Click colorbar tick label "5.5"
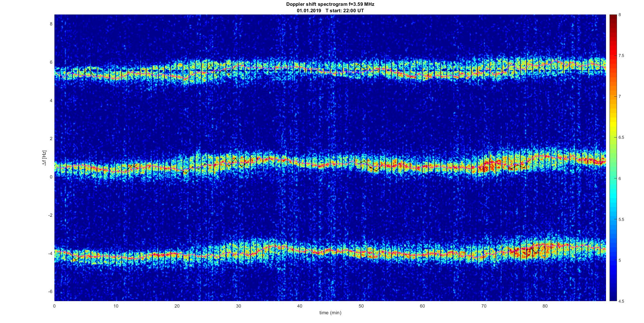The image size is (644, 323). 621,220
